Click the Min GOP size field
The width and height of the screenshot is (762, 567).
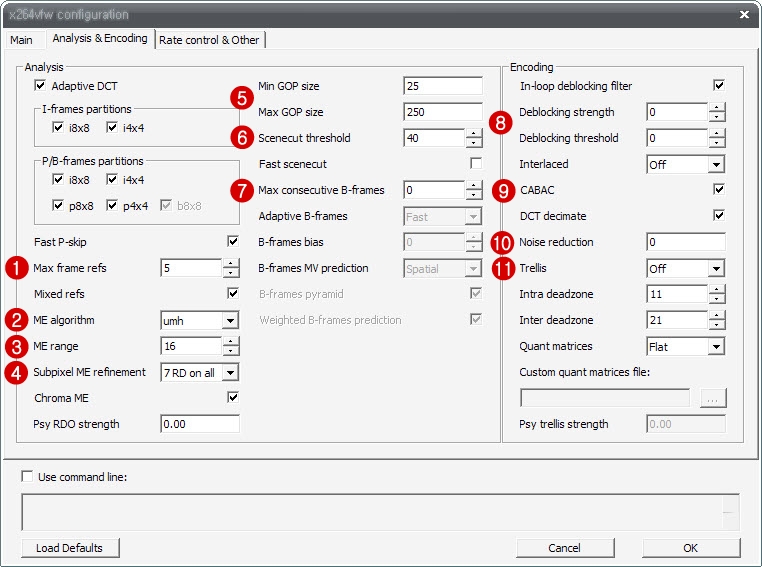(443, 86)
